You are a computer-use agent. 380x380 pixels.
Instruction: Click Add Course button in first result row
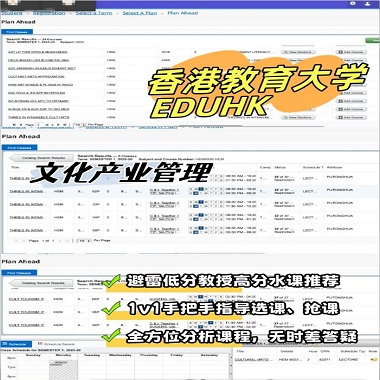[351, 52]
